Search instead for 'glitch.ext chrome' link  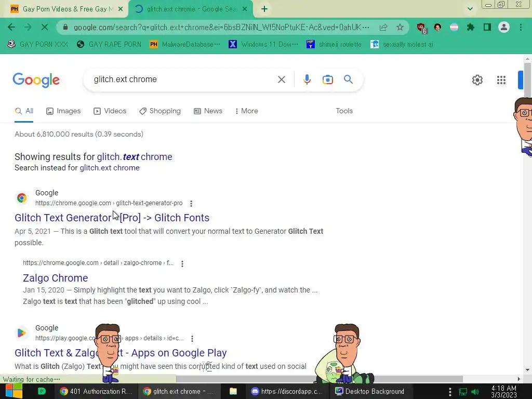pos(110,168)
